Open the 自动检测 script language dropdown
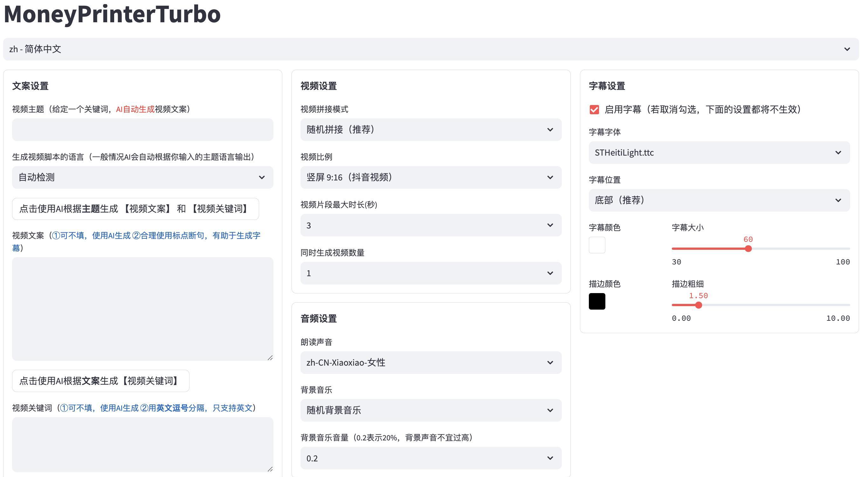 tap(142, 178)
